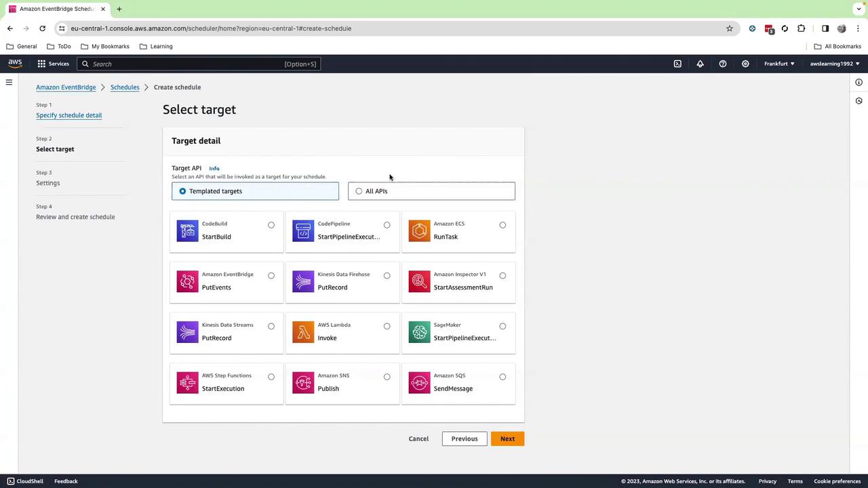Open the Privacy footer link

click(768, 481)
